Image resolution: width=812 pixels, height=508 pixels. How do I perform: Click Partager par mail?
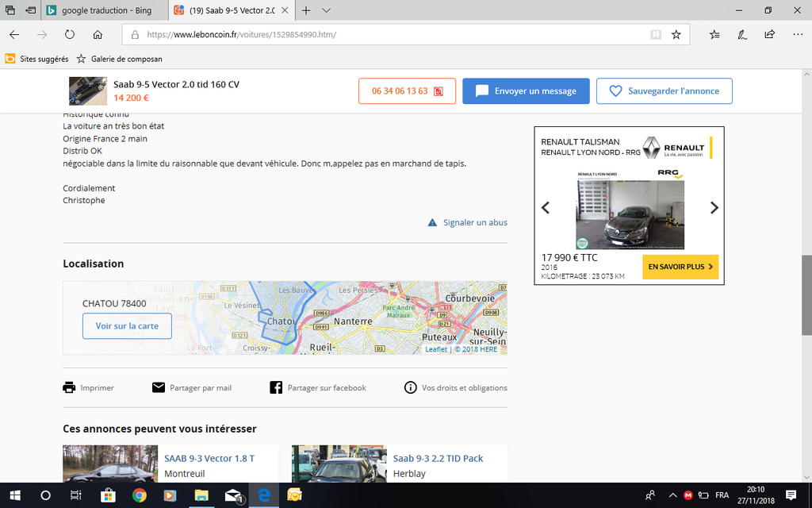192,387
